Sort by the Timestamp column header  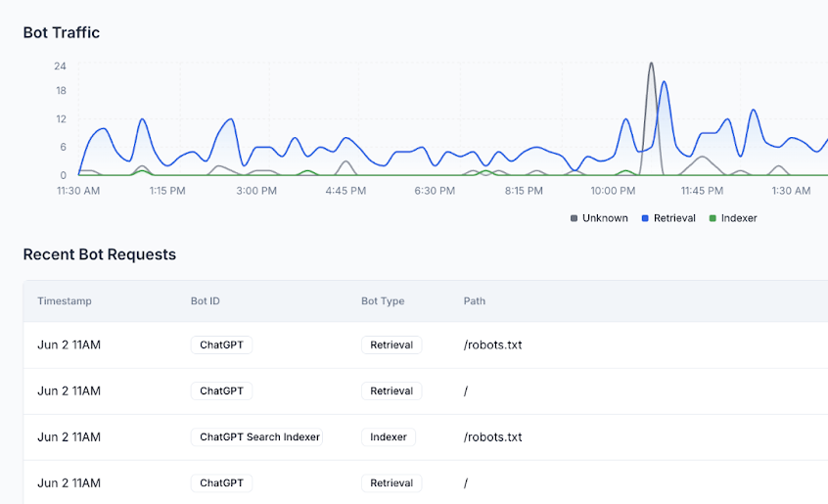pyautogui.click(x=65, y=301)
